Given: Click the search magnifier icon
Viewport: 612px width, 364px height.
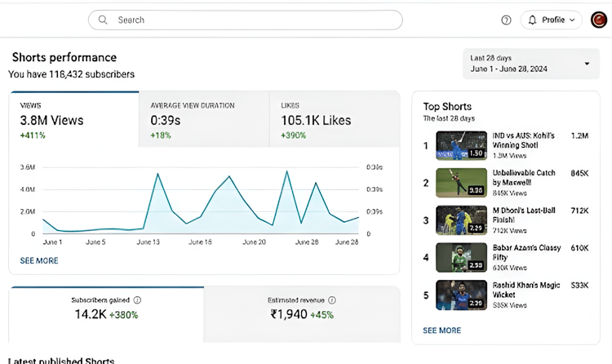Looking at the screenshot, I should tap(103, 20).
